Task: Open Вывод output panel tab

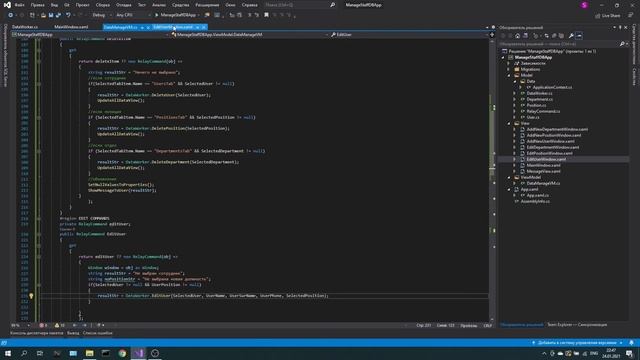Action: pyautogui.click(x=73, y=333)
